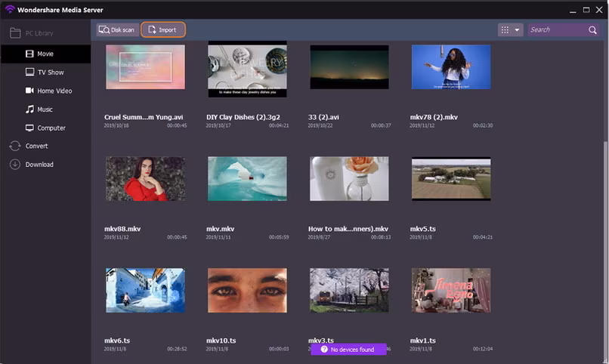This screenshot has height=364, width=609.
Task: Open the mkv88.mkv woman in red thumbnail
Action: 145,178
